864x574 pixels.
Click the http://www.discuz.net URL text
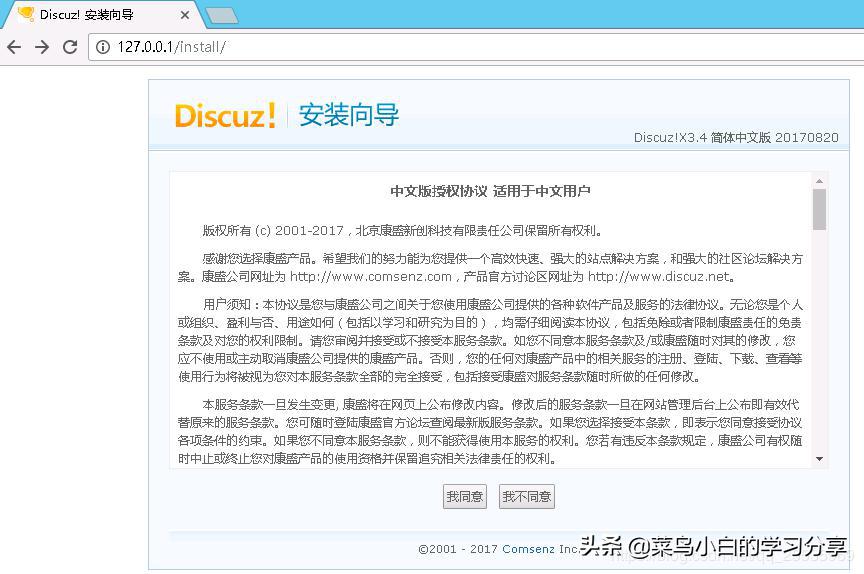(x=659, y=277)
